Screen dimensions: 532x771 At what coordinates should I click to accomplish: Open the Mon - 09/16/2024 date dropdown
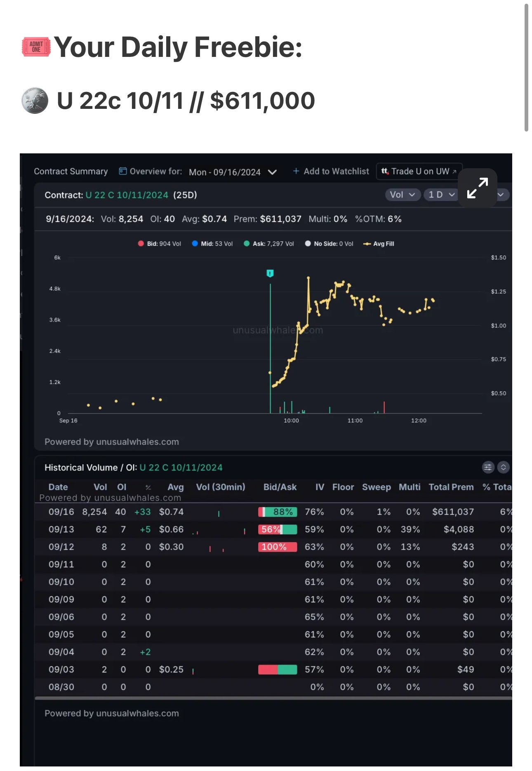pyautogui.click(x=233, y=172)
